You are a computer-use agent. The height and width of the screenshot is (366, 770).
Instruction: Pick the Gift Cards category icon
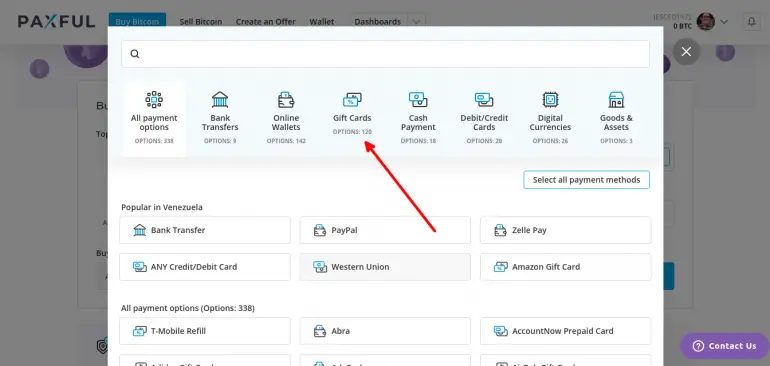352,100
